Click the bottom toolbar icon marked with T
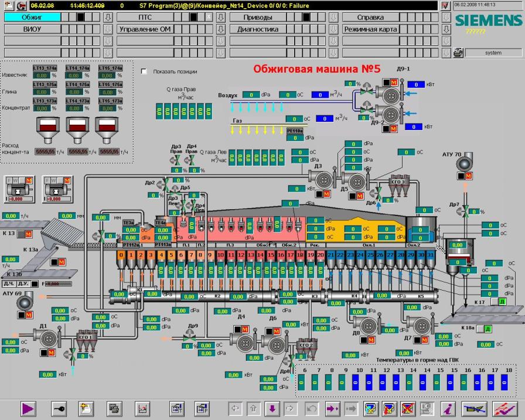Viewport: 525px width, 420px height. coord(177,409)
